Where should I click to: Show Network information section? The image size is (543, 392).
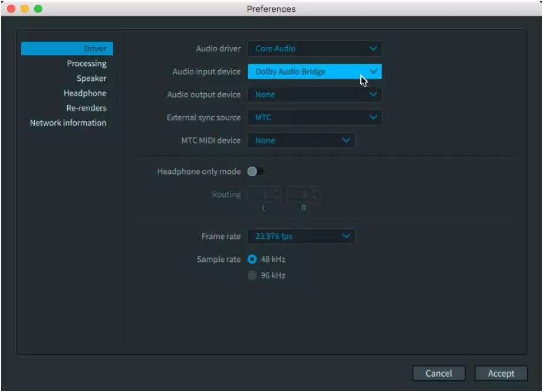click(x=68, y=123)
